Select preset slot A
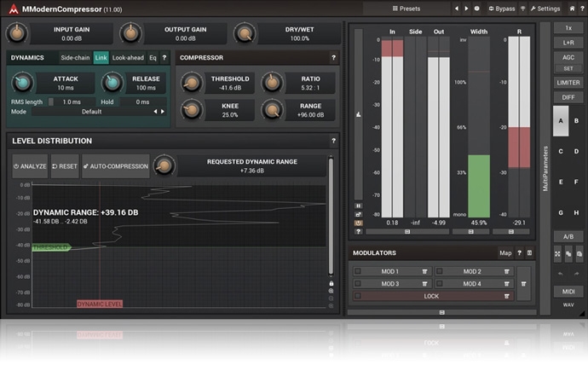 coord(561,121)
